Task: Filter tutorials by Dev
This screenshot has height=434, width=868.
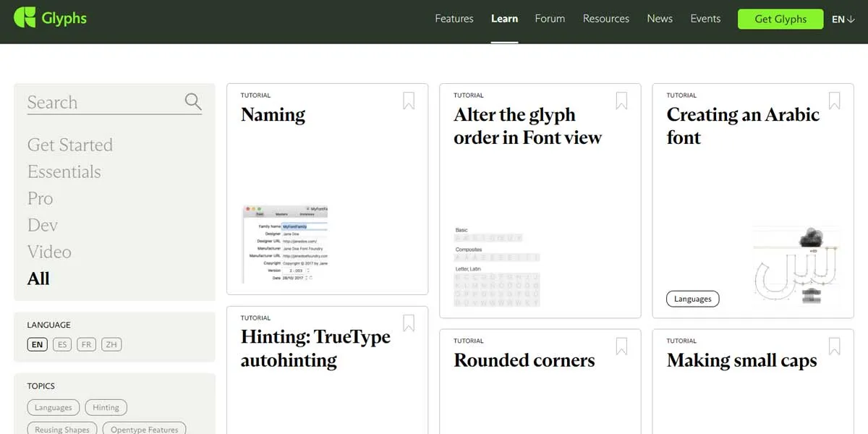Action: pos(43,225)
